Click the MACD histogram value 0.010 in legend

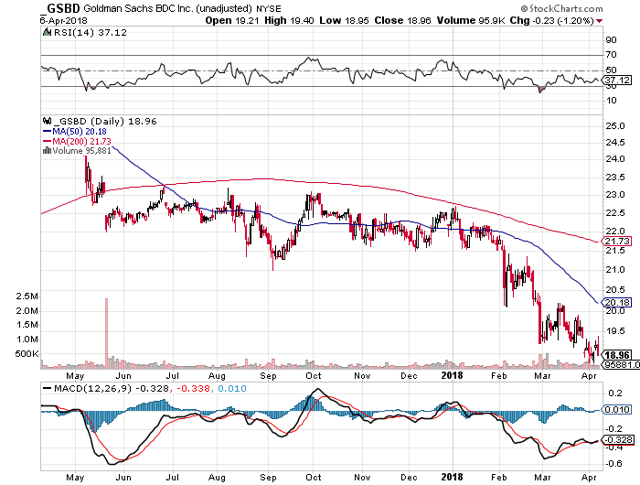(232, 388)
